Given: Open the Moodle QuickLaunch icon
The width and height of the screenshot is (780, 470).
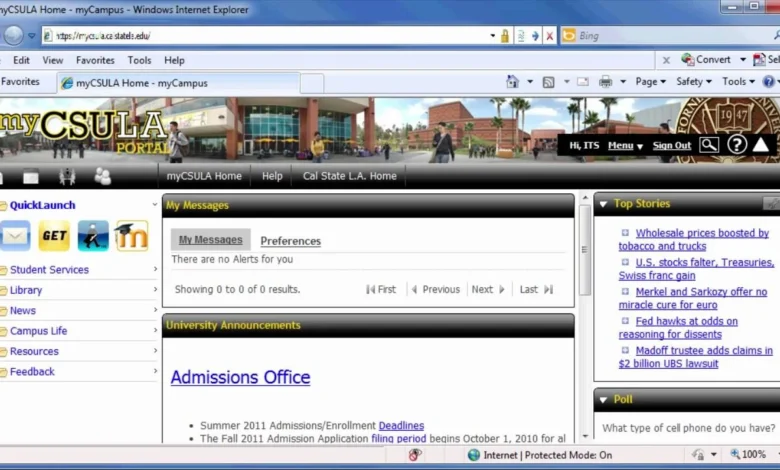Looking at the screenshot, I should (x=132, y=236).
